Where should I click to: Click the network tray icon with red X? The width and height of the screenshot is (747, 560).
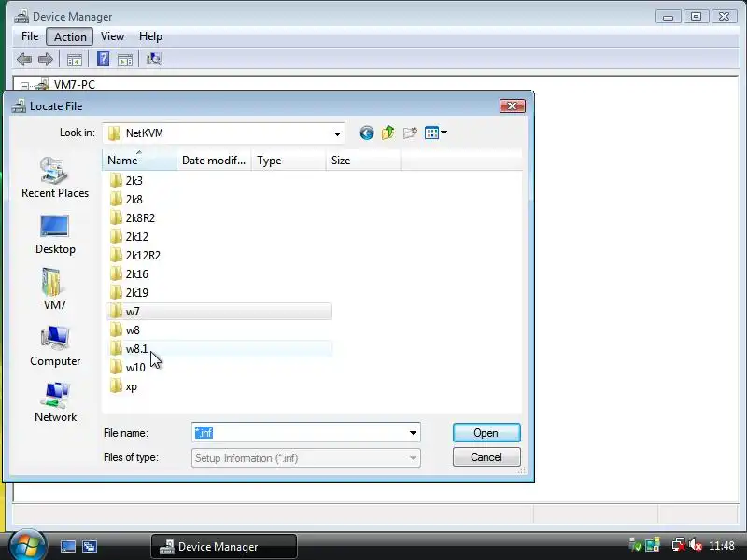click(678, 545)
